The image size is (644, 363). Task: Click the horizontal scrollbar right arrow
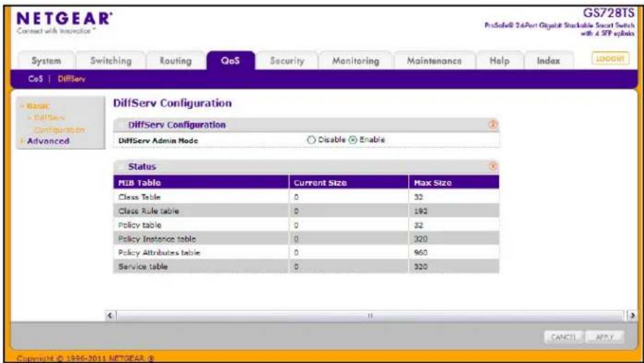[632, 316]
